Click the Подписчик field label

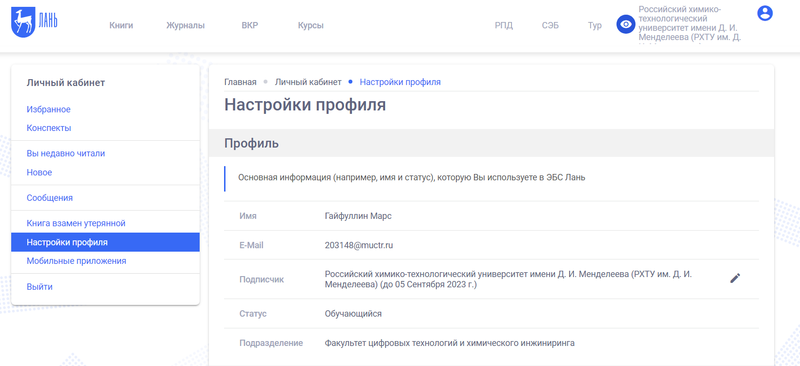262,279
